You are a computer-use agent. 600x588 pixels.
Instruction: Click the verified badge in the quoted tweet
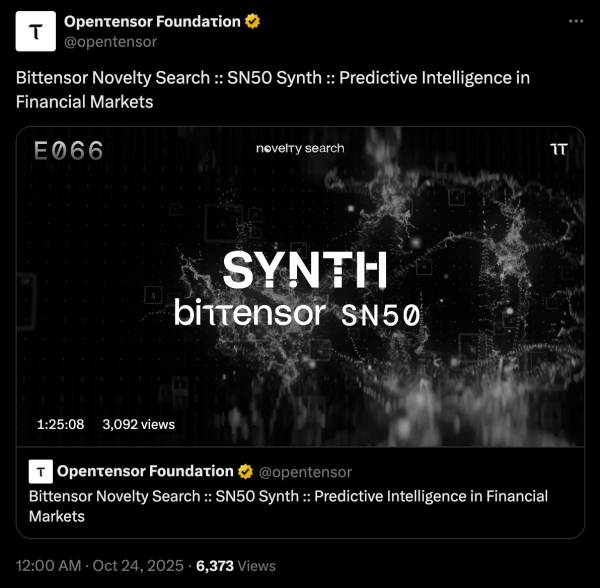pyautogui.click(x=243, y=471)
